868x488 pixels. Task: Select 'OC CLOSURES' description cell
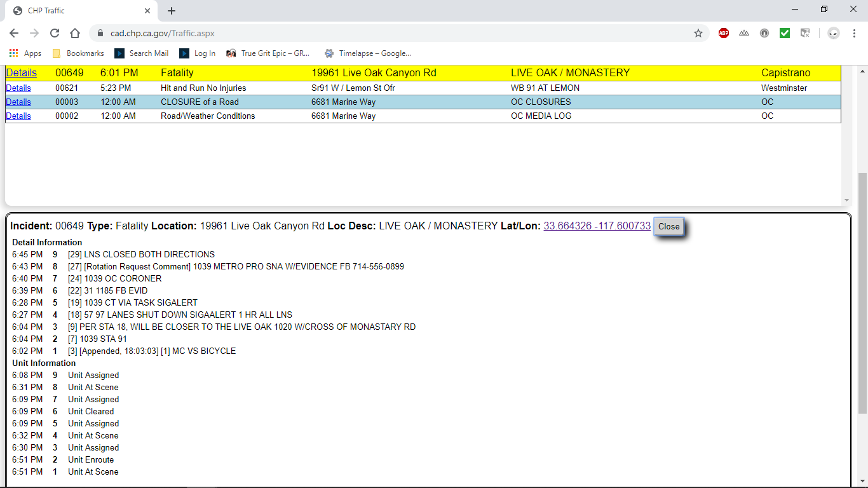[x=541, y=102]
